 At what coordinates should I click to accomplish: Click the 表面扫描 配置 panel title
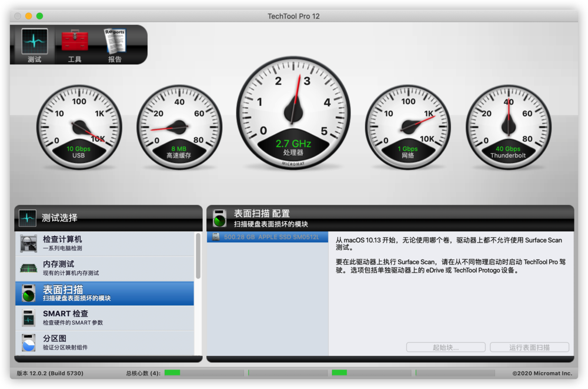tap(262, 213)
